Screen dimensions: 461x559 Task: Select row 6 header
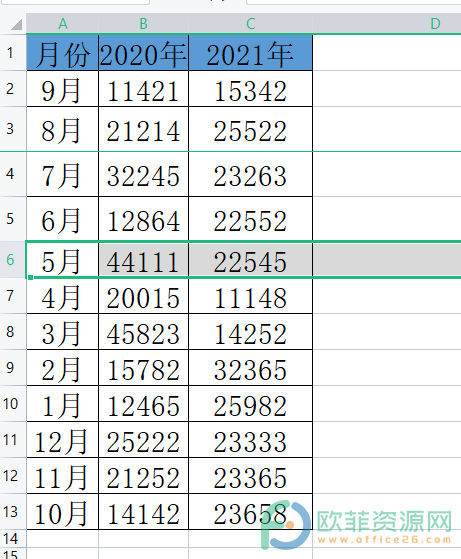13,260
